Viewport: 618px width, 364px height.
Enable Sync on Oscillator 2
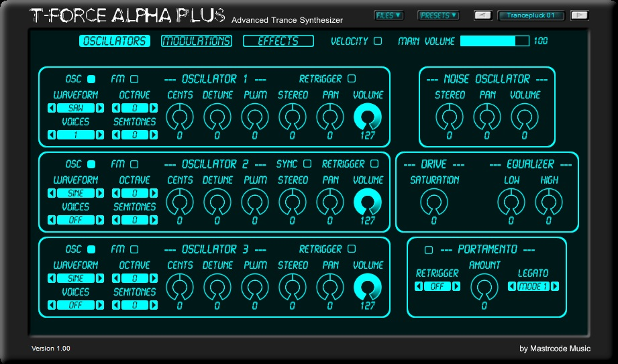(307, 164)
